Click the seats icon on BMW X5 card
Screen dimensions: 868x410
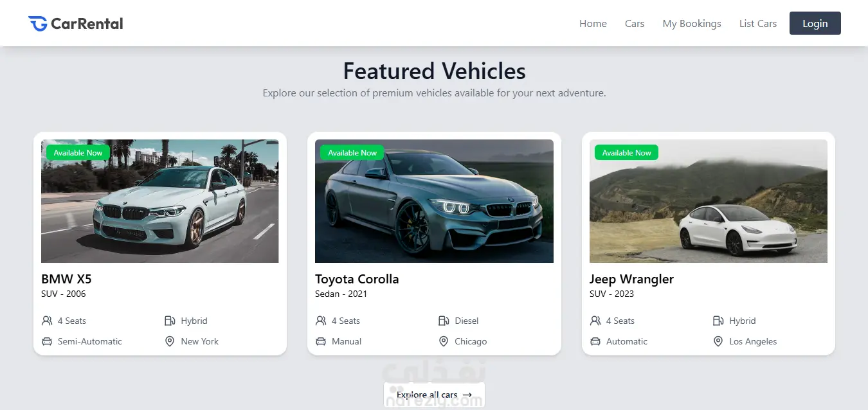click(47, 321)
